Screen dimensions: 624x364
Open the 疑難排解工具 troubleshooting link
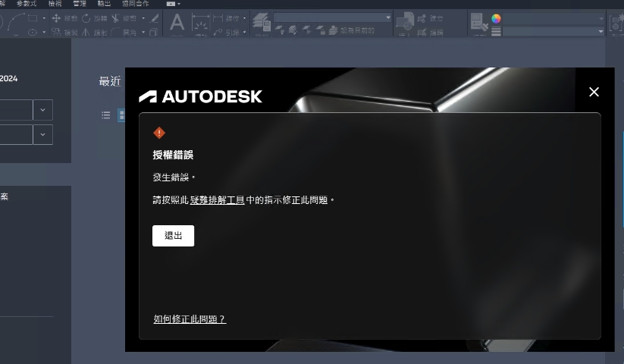[x=217, y=200]
